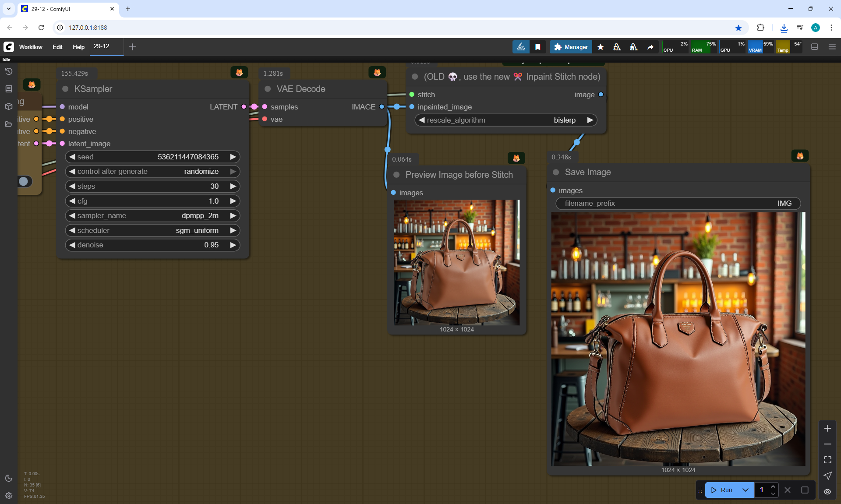The height and width of the screenshot is (504, 841).
Task: Collapse the KSampler node via its dot
Action: pos(65,89)
